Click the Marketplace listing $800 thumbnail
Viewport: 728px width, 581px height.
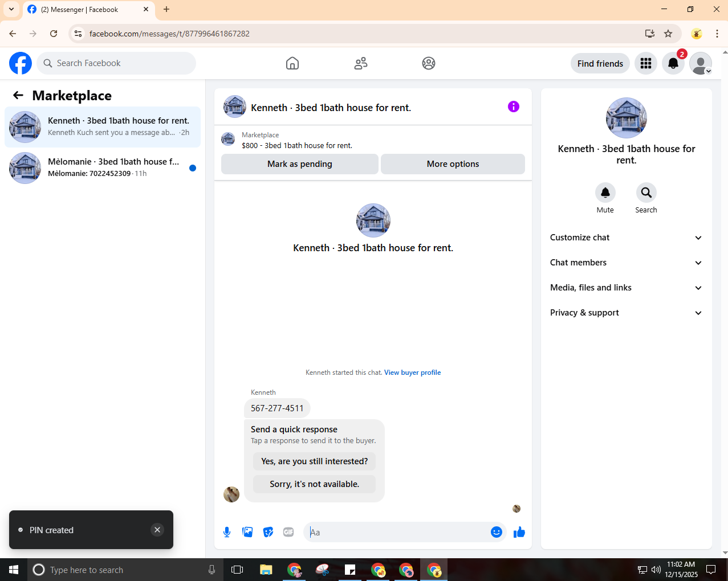tap(228, 139)
